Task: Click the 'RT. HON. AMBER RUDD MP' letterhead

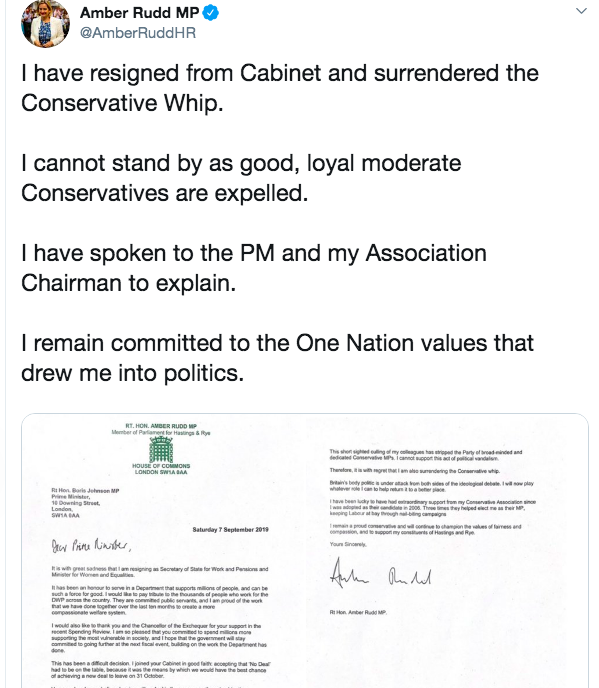Action: [161, 426]
